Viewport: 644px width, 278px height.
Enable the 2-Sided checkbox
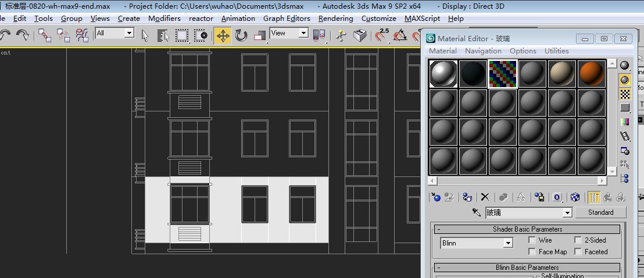(x=578, y=240)
